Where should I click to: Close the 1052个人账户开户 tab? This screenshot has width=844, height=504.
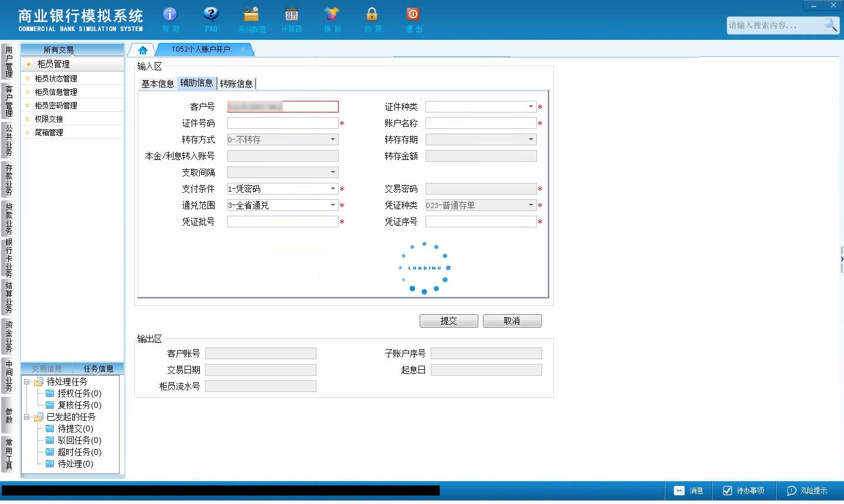point(243,49)
